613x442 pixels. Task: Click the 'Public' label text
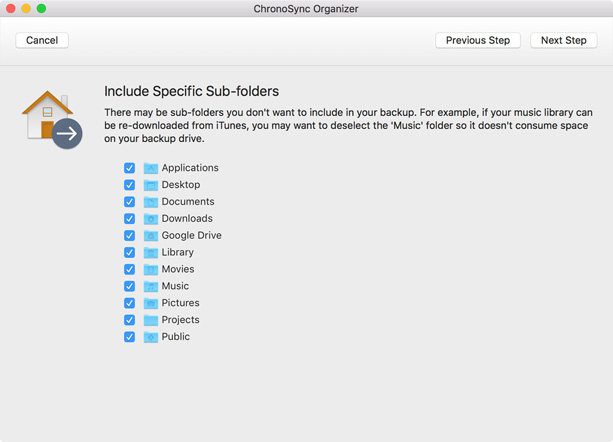[x=176, y=336]
